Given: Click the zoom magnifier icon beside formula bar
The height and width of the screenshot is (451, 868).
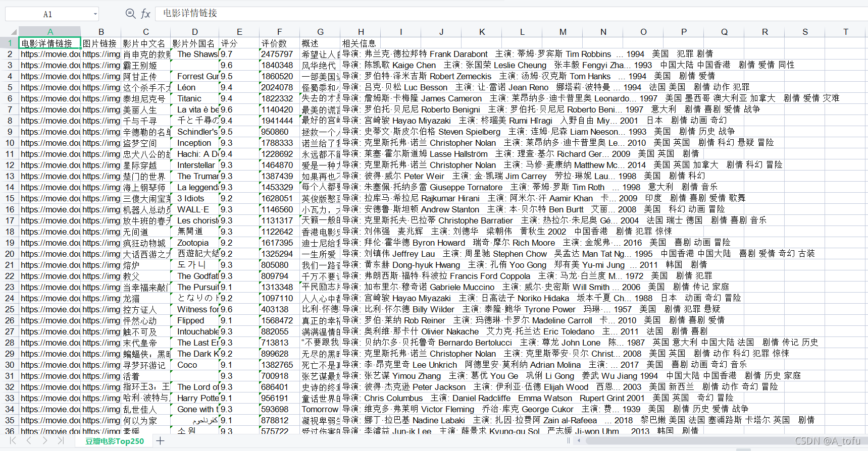Looking at the screenshot, I should point(130,14).
